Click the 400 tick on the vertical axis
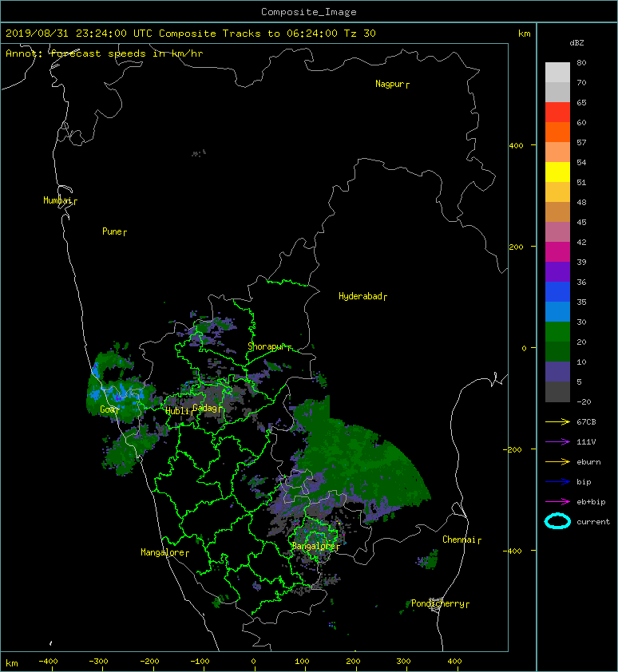 [517, 145]
